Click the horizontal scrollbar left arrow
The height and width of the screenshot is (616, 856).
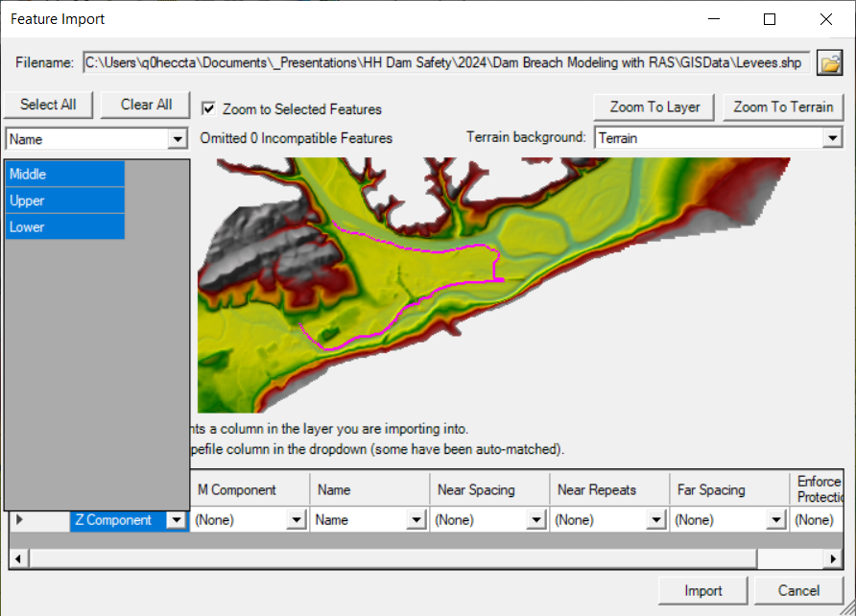(18, 558)
